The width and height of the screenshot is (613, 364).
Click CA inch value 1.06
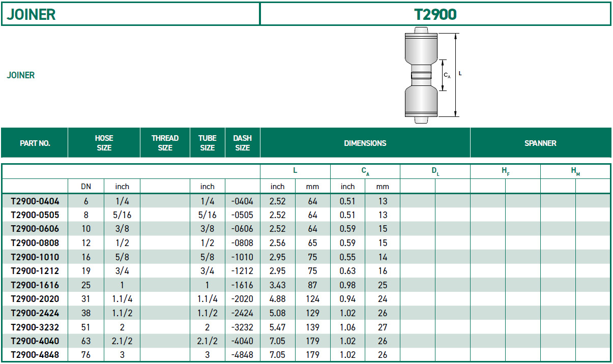click(347, 327)
